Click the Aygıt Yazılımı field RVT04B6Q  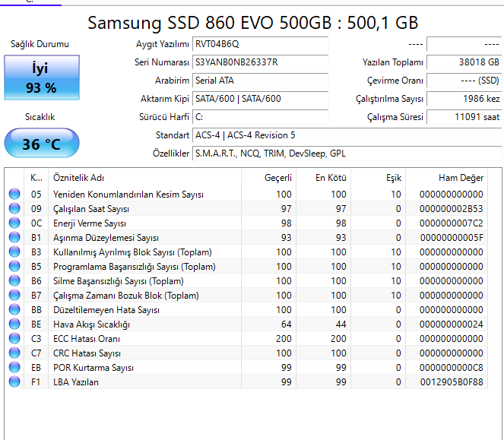click(260, 44)
